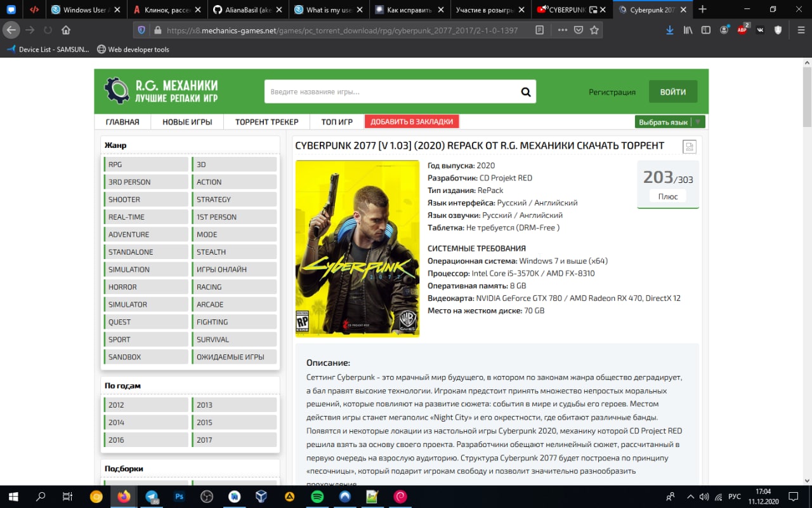Select year 2017 filter
Image resolution: width=812 pixels, height=508 pixels.
[x=234, y=440]
